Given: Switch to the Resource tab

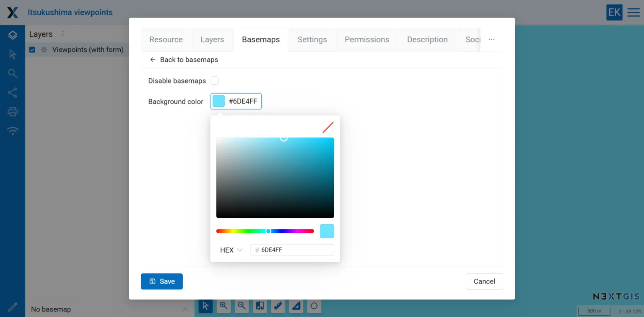Looking at the screenshot, I should pos(166,39).
